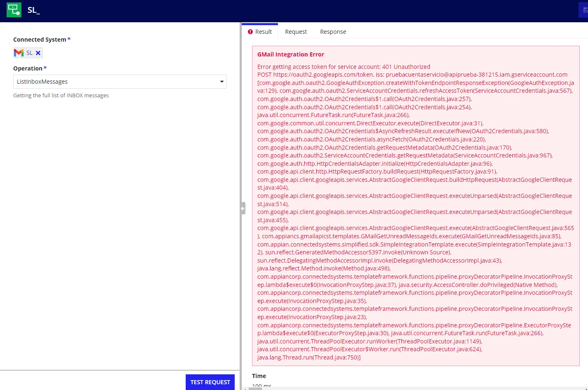Collapse the left pane via splitter arrow
Viewport: 588px width, 390px height.
[243, 208]
